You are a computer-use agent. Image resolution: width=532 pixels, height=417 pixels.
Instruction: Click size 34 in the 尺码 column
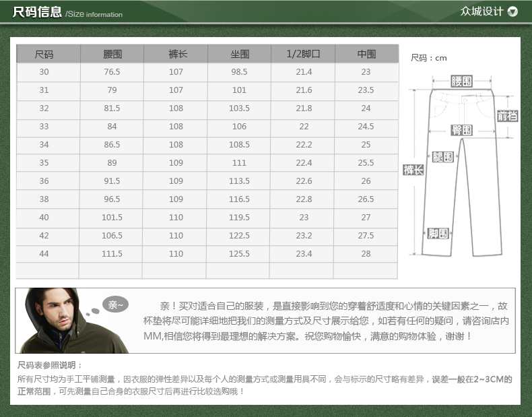pos(44,145)
